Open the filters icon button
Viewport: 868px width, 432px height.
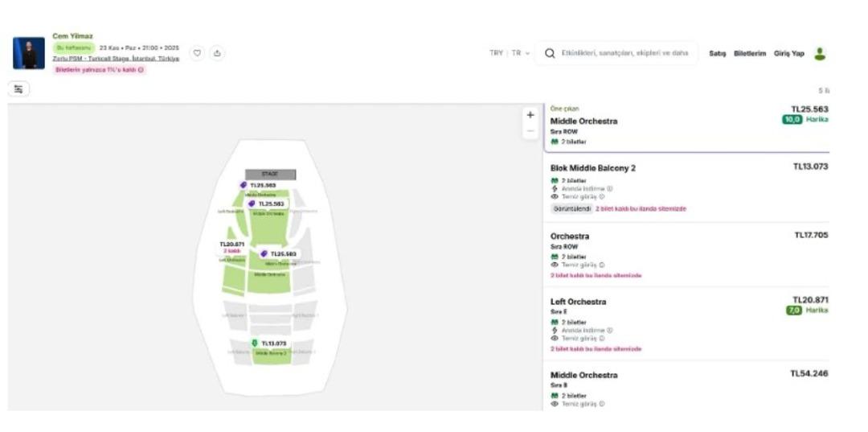pyautogui.click(x=18, y=90)
